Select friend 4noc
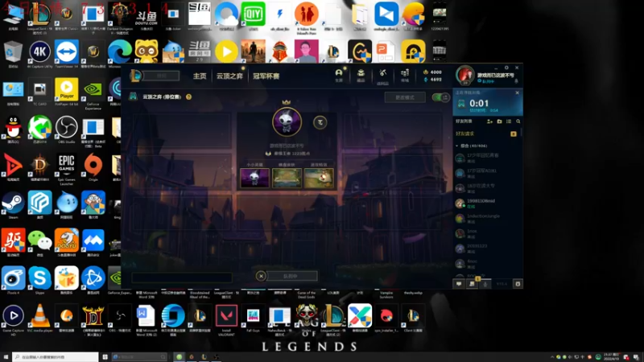The height and width of the screenshot is (362, 644). (486, 264)
